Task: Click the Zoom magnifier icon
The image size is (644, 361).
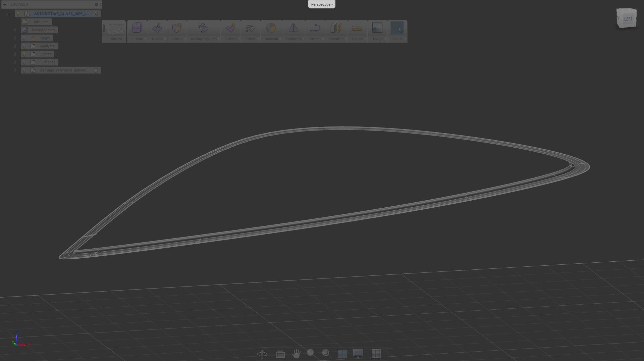Action: 311,353
